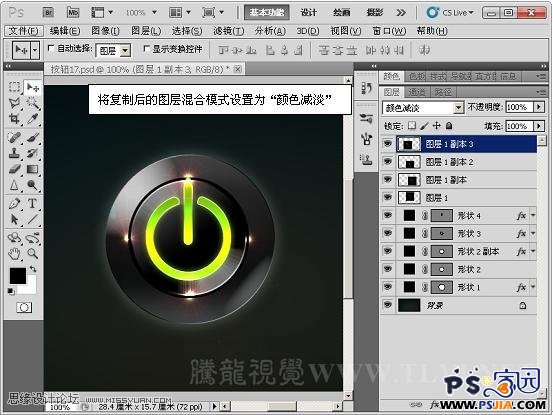Screen dimensions: 553x415
Task: Expand effects on layer 形状 4
Action: click(533, 215)
